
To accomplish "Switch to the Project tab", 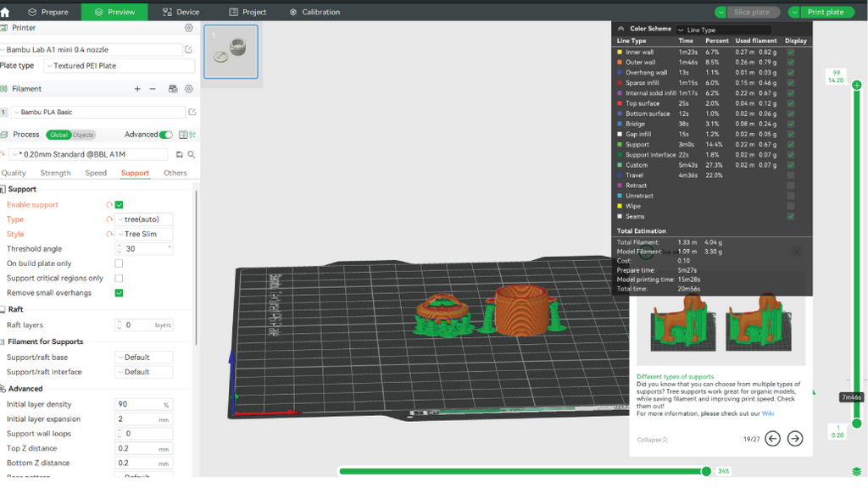I will point(248,12).
